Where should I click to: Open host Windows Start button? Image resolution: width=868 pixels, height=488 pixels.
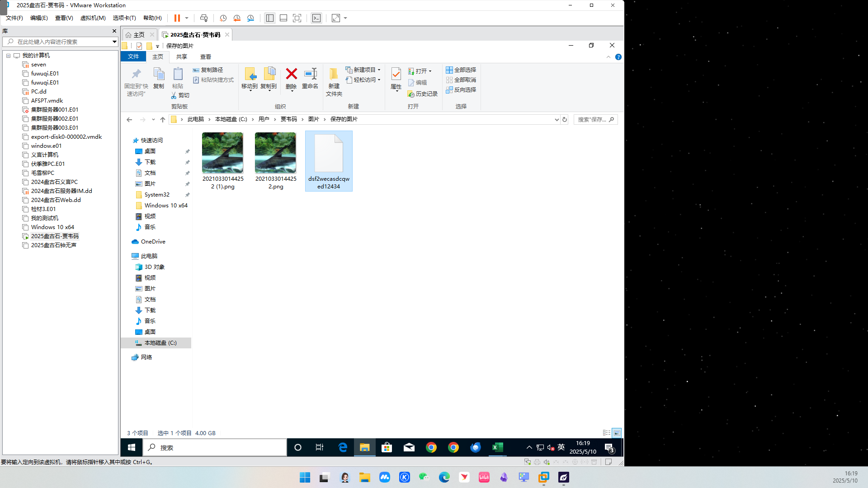point(305,478)
